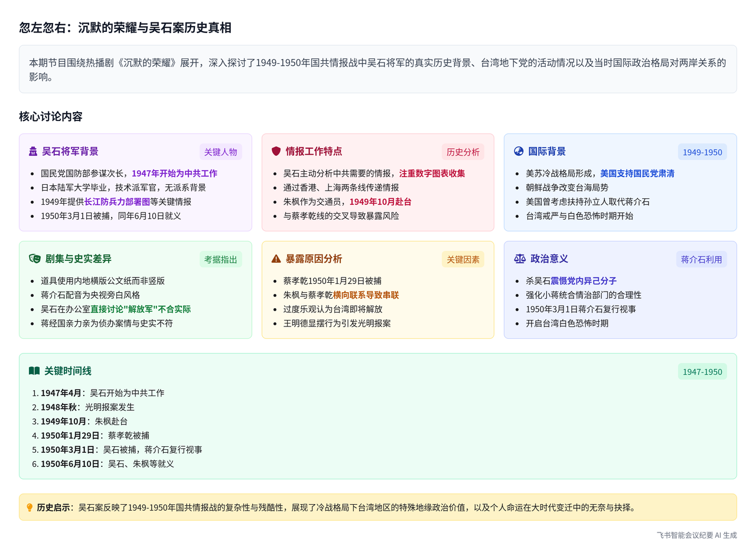The height and width of the screenshot is (549, 756).
Task: Select the 关键人物 tag
Action: point(220,152)
